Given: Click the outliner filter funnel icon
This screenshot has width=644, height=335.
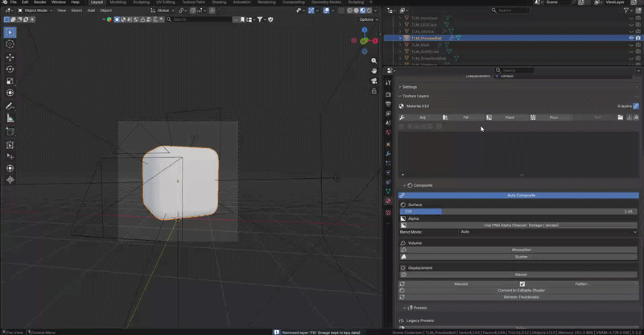Looking at the screenshot, I should pyautogui.click(x=626, y=10).
